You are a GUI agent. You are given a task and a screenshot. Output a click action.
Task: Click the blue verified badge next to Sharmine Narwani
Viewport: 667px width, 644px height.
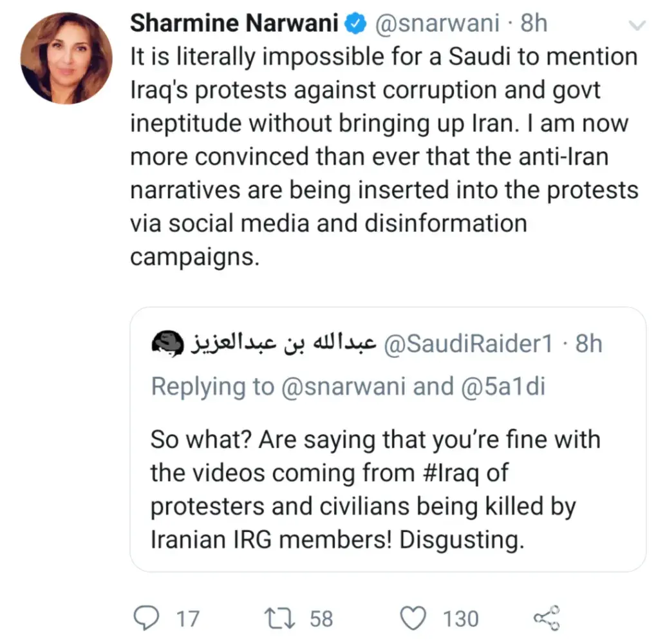(355, 24)
